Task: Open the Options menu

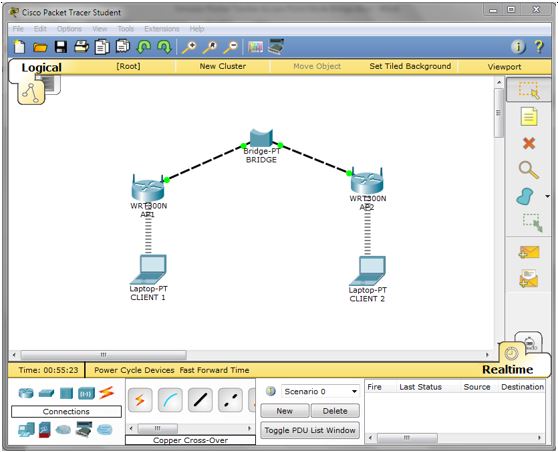Action: (x=69, y=29)
